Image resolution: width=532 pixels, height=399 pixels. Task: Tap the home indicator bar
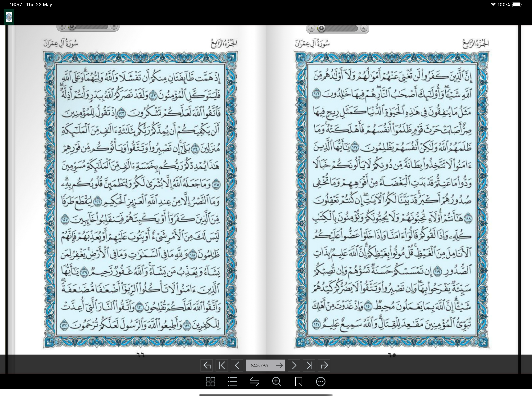pyautogui.click(x=266, y=395)
